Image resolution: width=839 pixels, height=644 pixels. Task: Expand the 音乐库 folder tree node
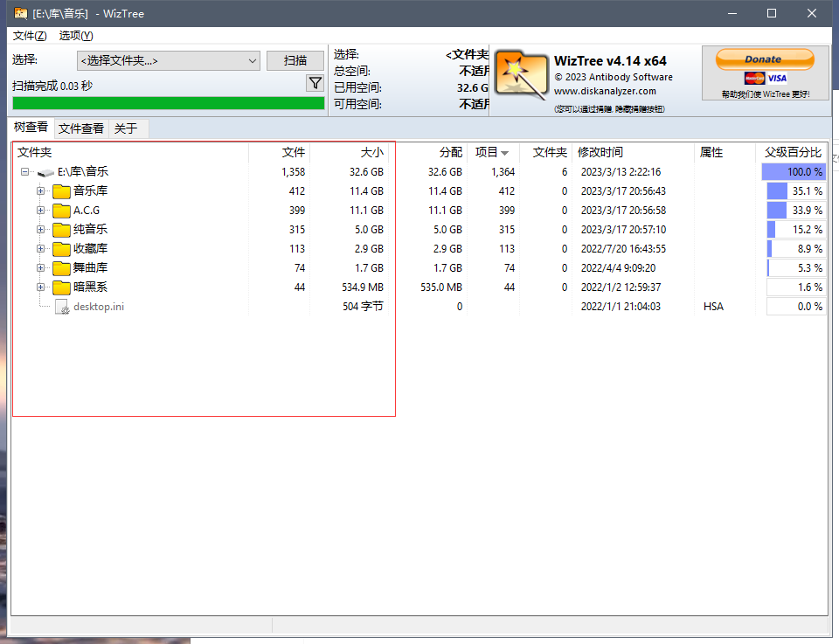coord(40,191)
